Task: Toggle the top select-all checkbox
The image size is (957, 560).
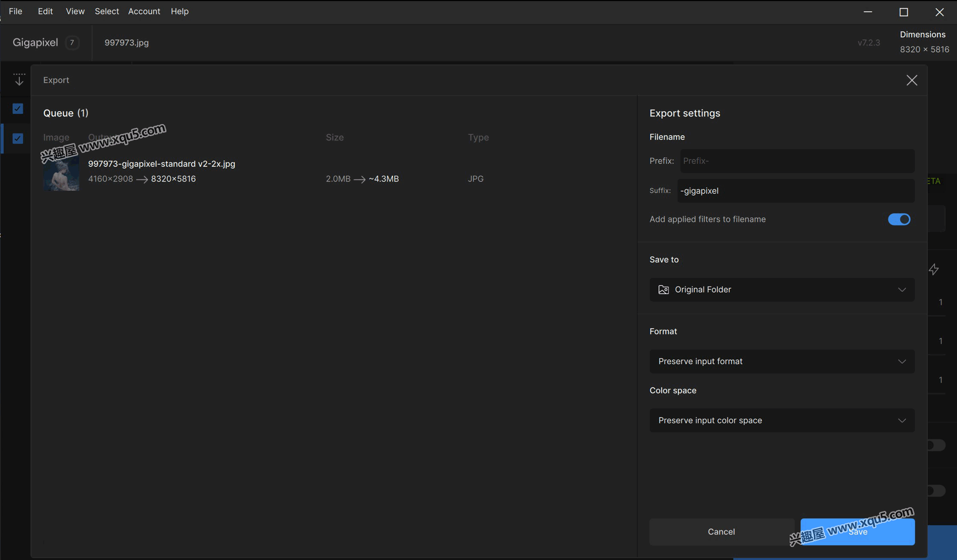Action: click(18, 109)
